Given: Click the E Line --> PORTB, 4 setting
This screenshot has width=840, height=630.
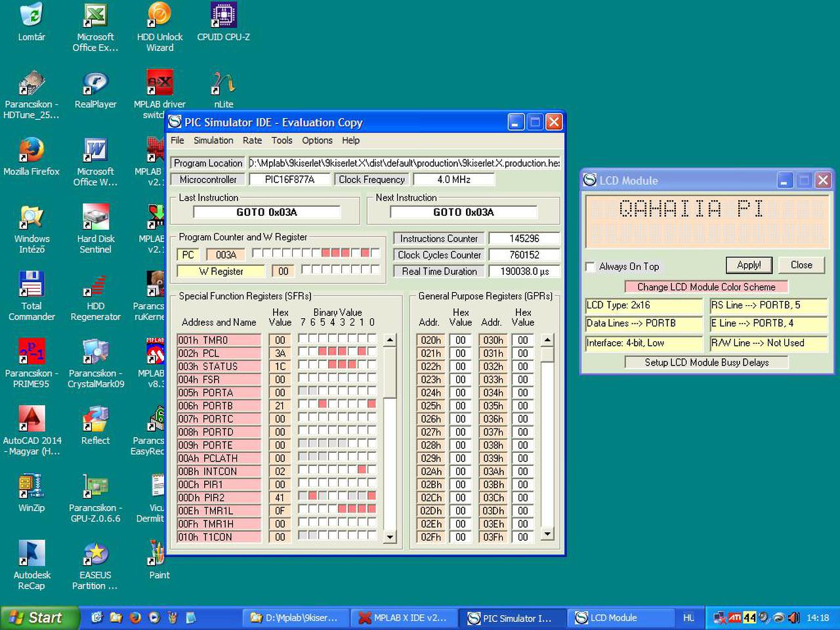Looking at the screenshot, I should (768, 324).
